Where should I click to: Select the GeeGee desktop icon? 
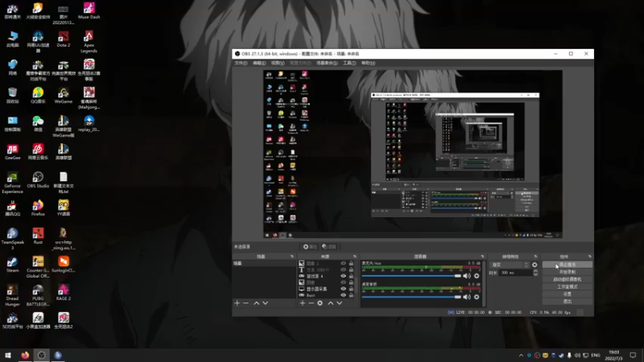[x=12, y=151]
